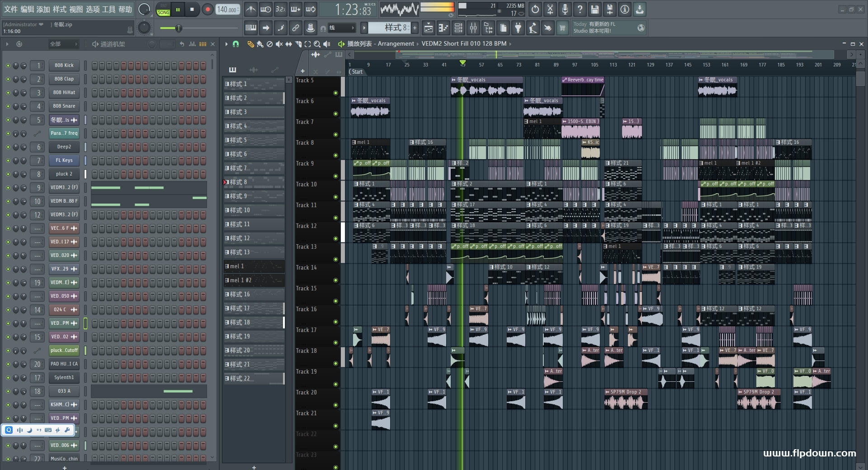Viewport: 868px width, 470px height.
Task: Open the 工具 menu
Action: pyautogui.click(x=109, y=9)
